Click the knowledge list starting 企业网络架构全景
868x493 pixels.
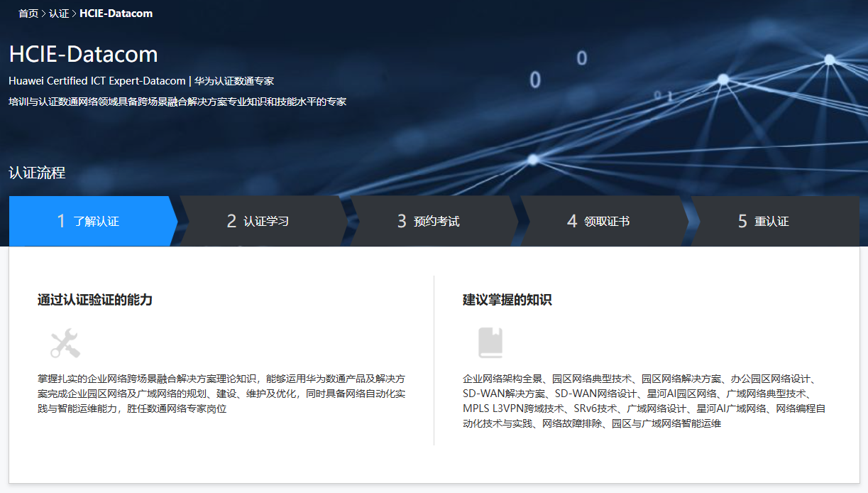tap(644, 401)
